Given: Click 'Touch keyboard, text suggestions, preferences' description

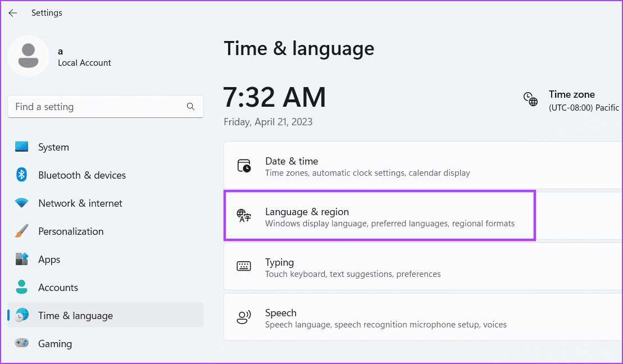Looking at the screenshot, I should click(x=353, y=274).
